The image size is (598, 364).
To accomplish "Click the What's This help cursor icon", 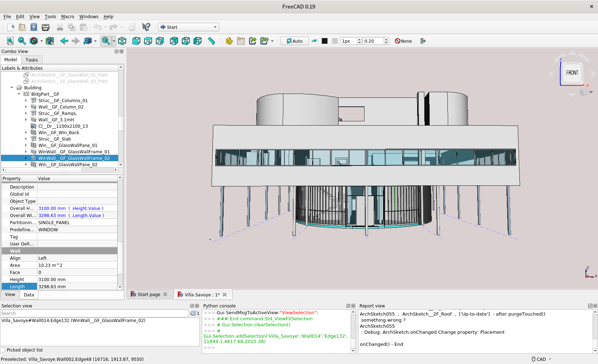I will [x=146, y=27].
